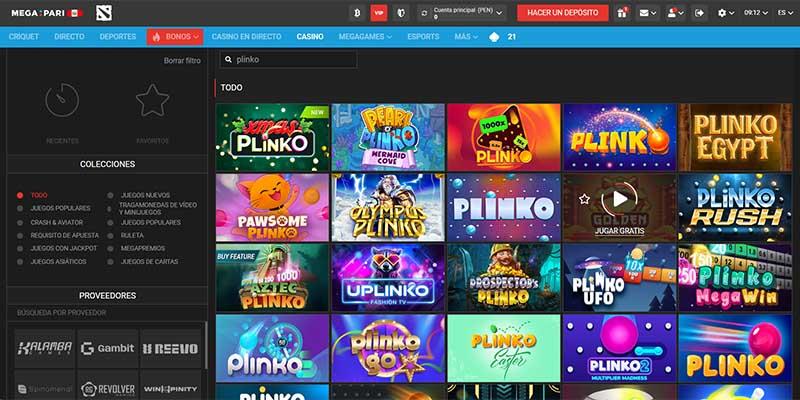Open the red VIP badge
This screenshot has width=800, height=400.
[x=379, y=13]
